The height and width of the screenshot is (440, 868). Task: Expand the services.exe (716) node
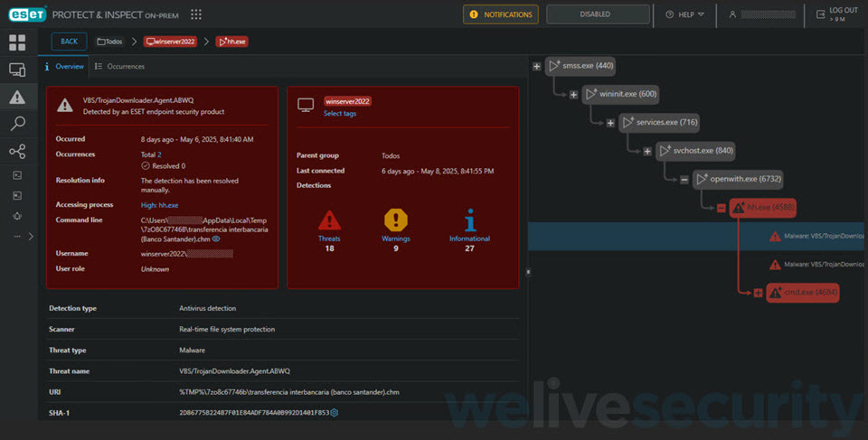point(610,123)
